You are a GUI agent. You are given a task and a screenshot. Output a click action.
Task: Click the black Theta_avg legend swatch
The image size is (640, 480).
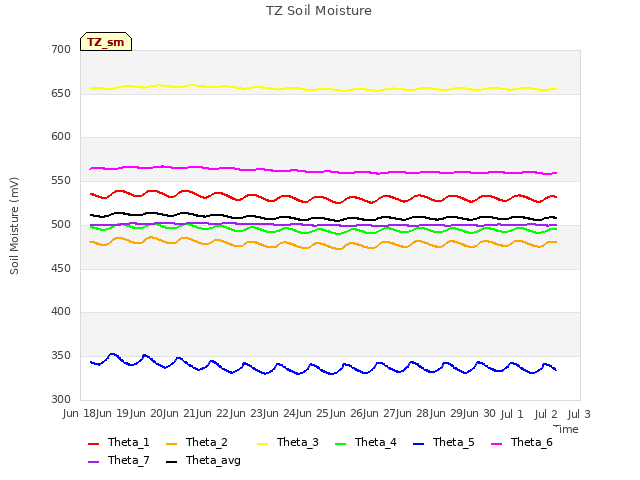tap(171, 462)
